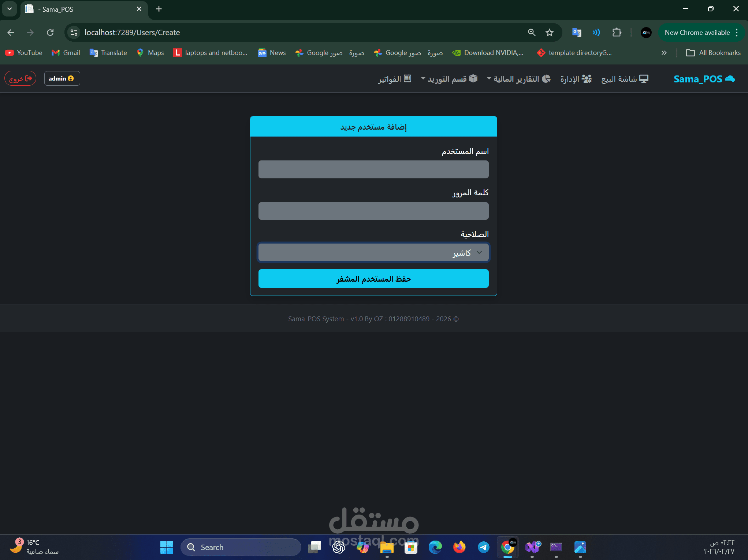Open the zoom magnifier icon in address bar
The width and height of the screenshot is (748, 560).
click(532, 33)
